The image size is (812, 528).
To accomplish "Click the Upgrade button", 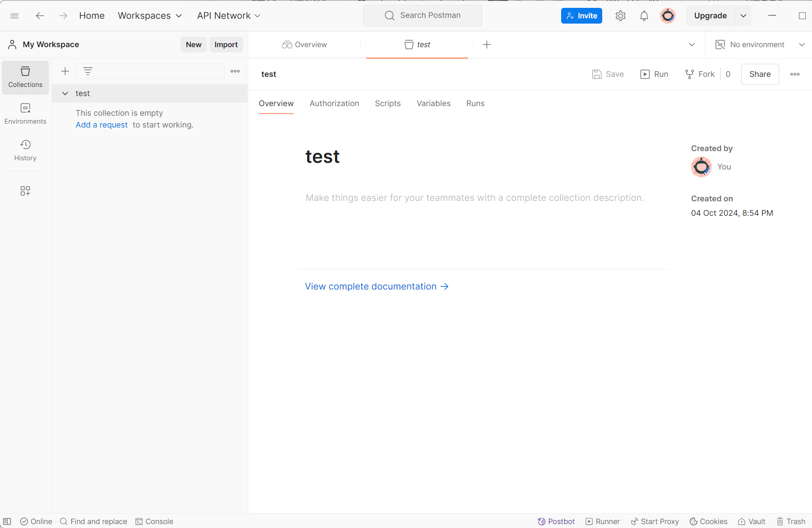I will (711, 16).
